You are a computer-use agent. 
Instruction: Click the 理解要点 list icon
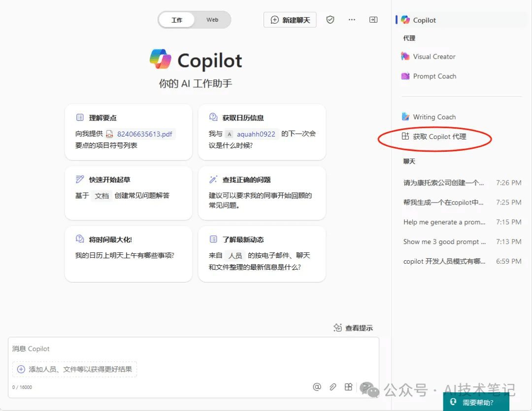pyautogui.click(x=80, y=117)
